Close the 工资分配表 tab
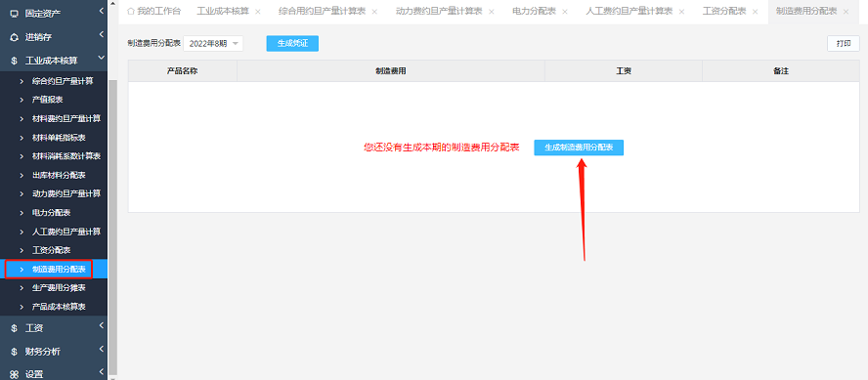Screen dimensions: 868x380 click(x=755, y=12)
